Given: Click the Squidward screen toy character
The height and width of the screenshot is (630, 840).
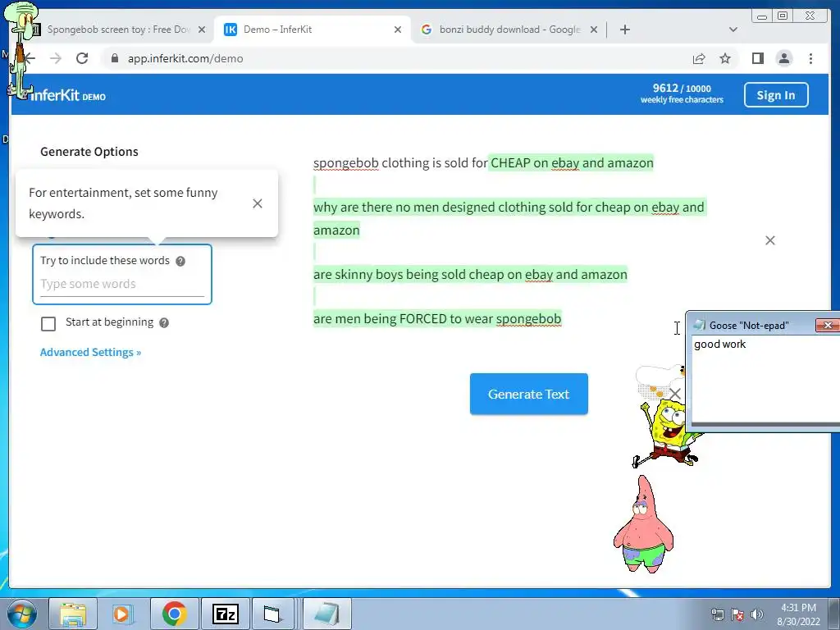Looking at the screenshot, I should [x=21, y=51].
